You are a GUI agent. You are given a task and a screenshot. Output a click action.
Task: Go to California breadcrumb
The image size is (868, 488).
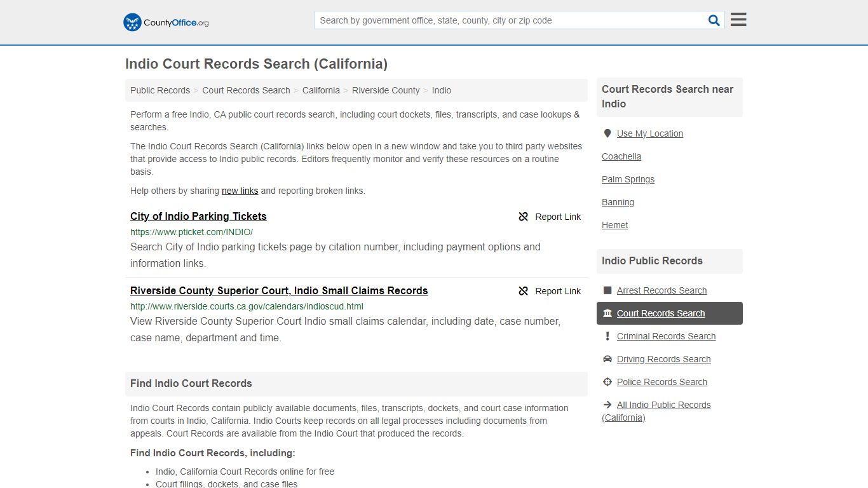pos(321,90)
